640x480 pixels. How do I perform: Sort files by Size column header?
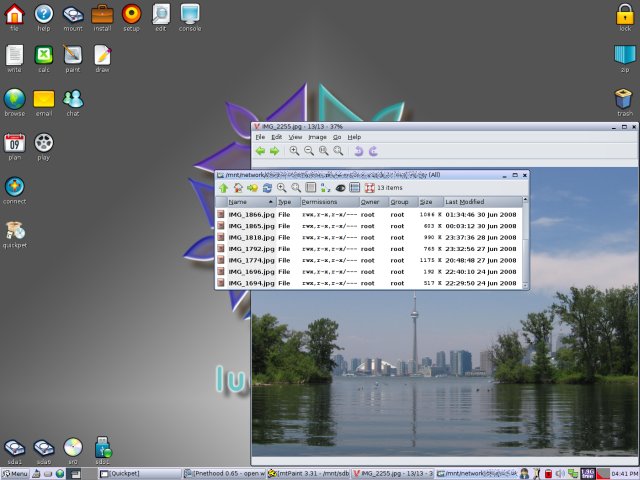(x=426, y=202)
